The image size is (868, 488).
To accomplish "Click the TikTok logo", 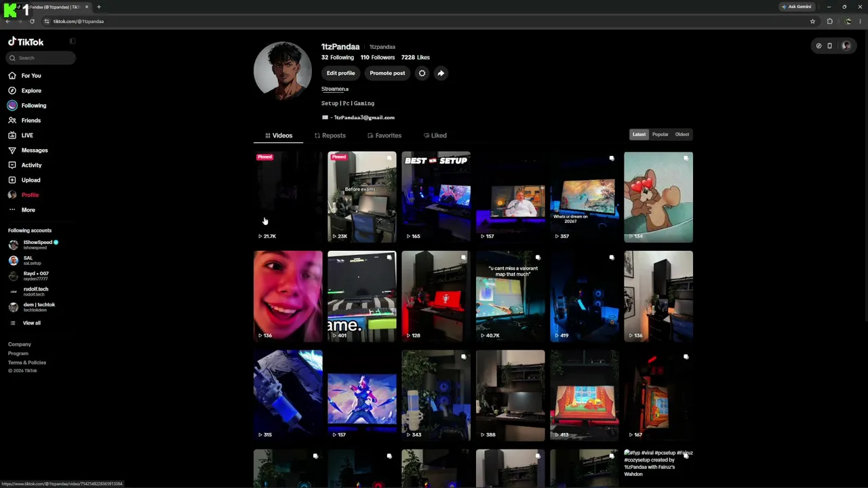I will 26,41.
